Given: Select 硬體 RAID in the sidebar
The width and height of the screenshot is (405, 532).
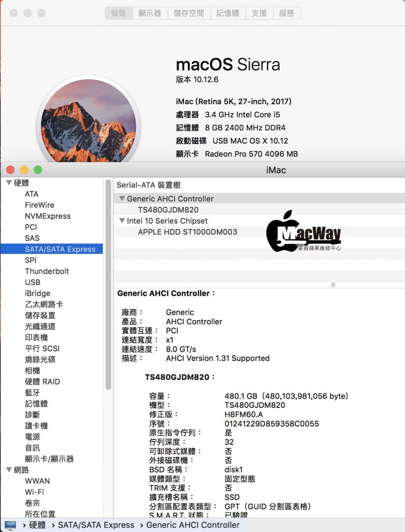Looking at the screenshot, I should [x=43, y=382].
